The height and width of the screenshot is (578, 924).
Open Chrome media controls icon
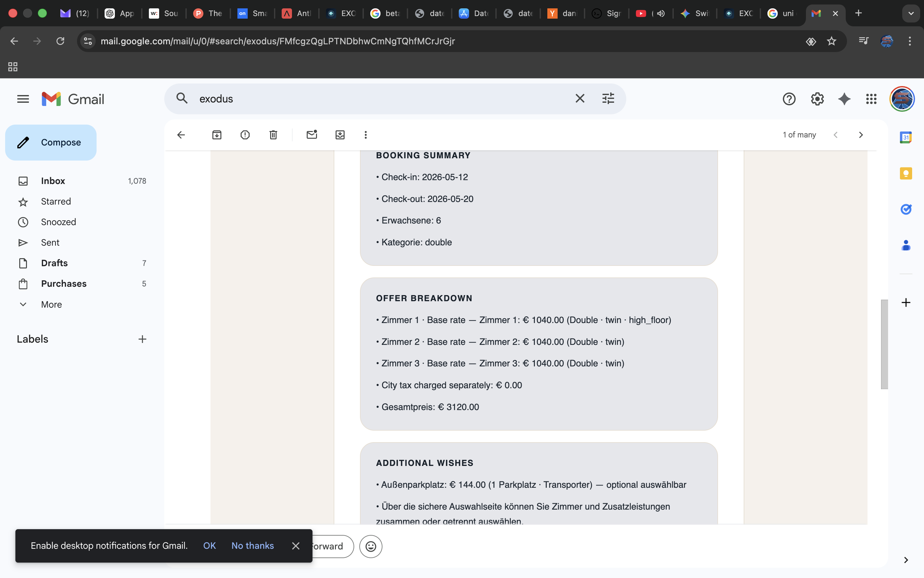(x=863, y=41)
